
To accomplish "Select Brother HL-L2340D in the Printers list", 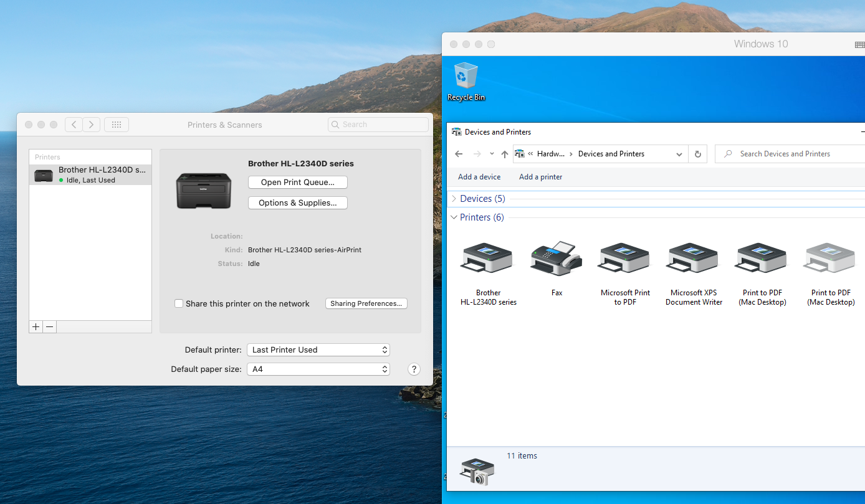I will point(90,174).
